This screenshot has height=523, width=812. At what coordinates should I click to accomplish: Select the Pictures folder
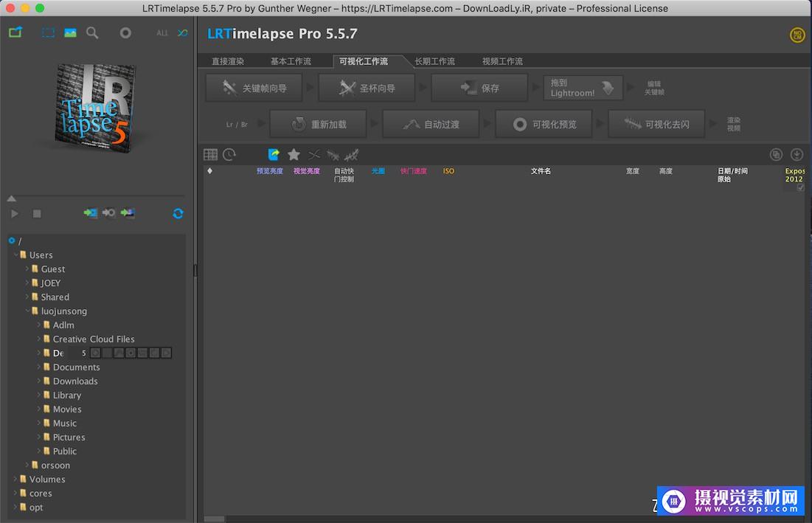coord(69,437)
